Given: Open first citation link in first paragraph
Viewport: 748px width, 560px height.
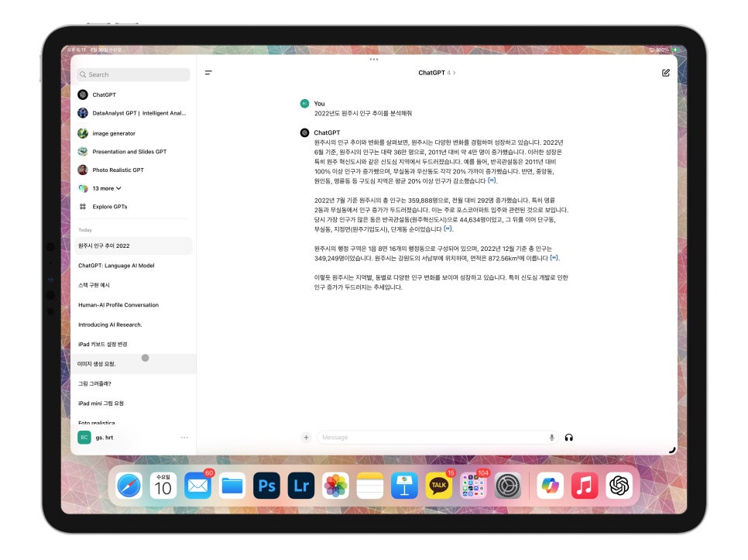Looking at the screenshot, I should pyautogui.click(x=492, y=180).
